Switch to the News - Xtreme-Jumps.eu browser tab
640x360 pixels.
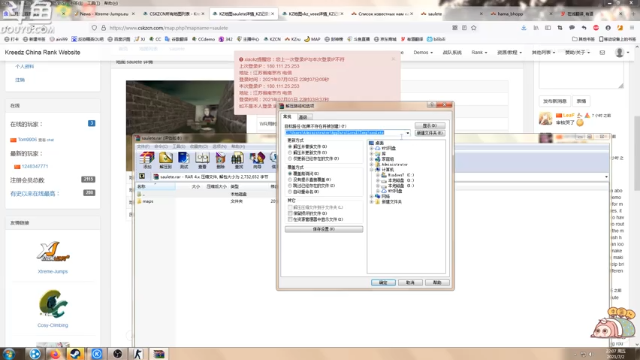point(104,14)
